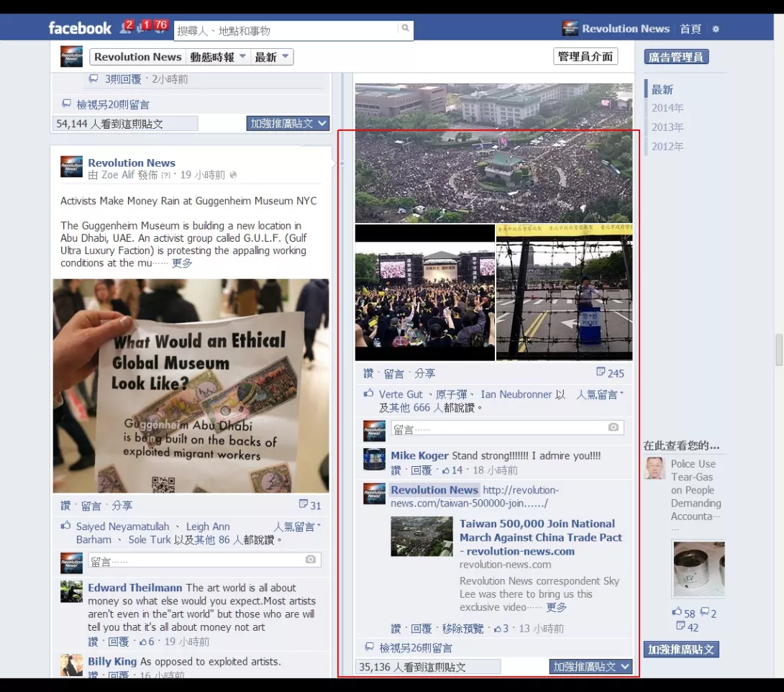Click the Facebook logo in the top bar
The height and width of the screenshot is (692, 784).
coord(80,28)
